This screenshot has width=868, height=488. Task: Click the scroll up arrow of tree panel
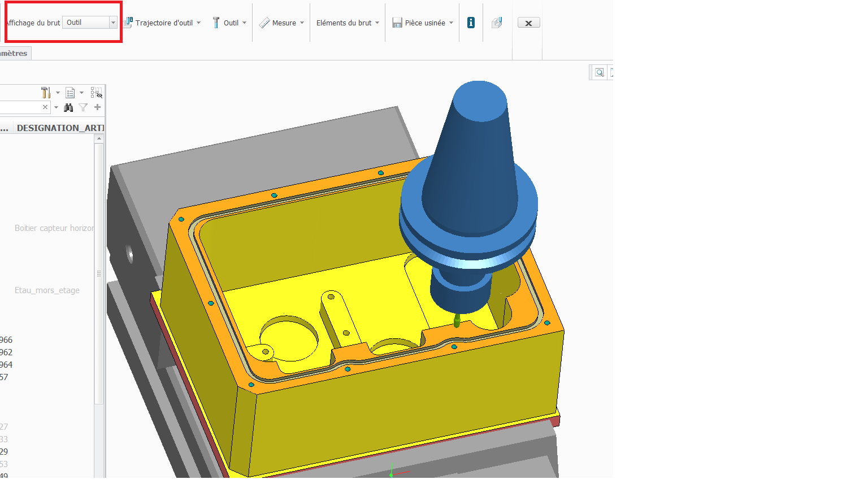click(99, 138)
